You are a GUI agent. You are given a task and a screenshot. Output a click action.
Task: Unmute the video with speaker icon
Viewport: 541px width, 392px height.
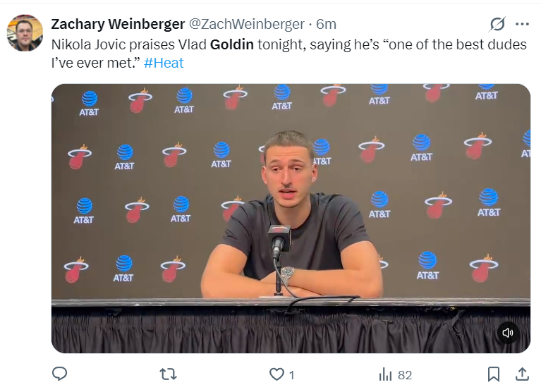(x=508, y=333)
